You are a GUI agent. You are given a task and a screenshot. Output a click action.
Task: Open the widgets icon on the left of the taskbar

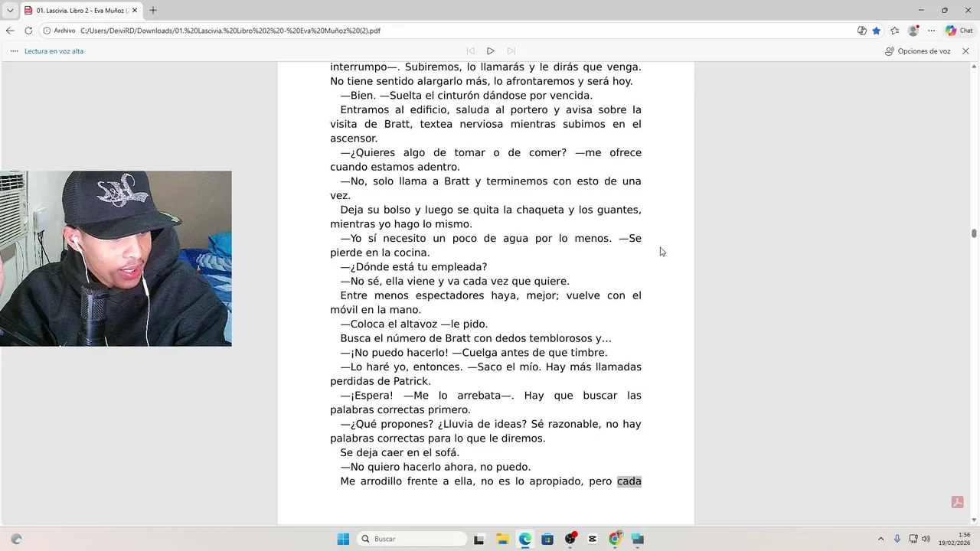tap(16, 539)
